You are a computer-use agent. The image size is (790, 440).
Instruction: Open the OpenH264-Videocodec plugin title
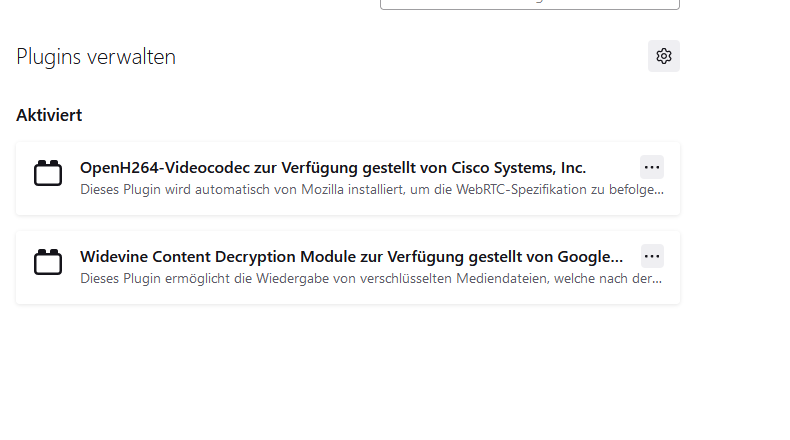click(x=200, y=167)
